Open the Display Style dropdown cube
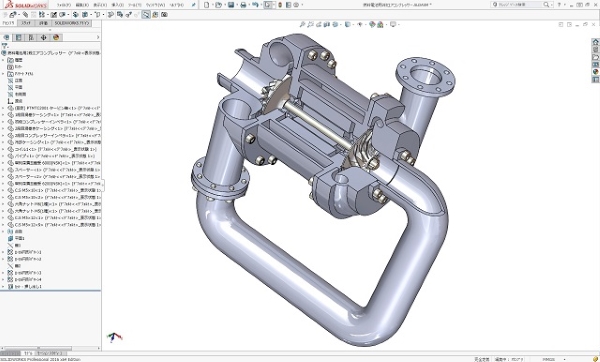Viewport: 600px width, 362px height. (347, 24)
